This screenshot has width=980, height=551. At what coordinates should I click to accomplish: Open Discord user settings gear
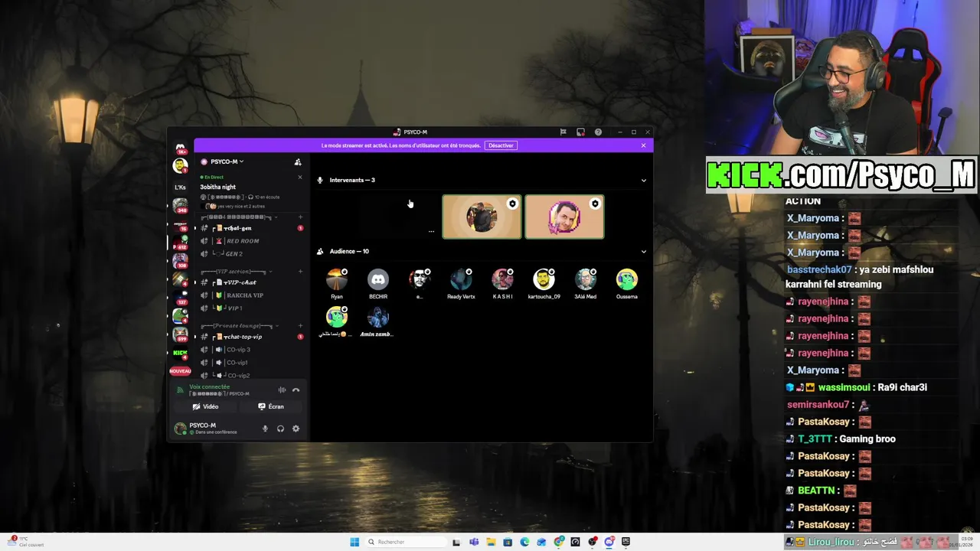coord(296,429)
